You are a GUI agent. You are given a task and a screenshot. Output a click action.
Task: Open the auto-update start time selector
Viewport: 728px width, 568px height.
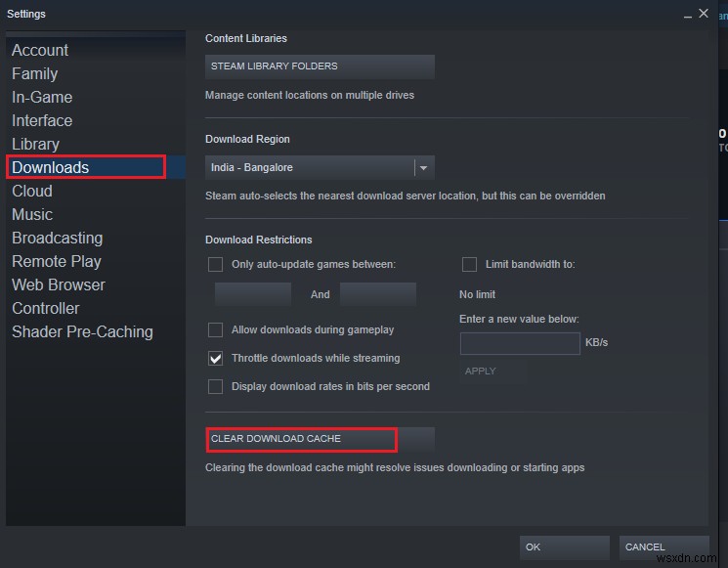coord(252,294)
